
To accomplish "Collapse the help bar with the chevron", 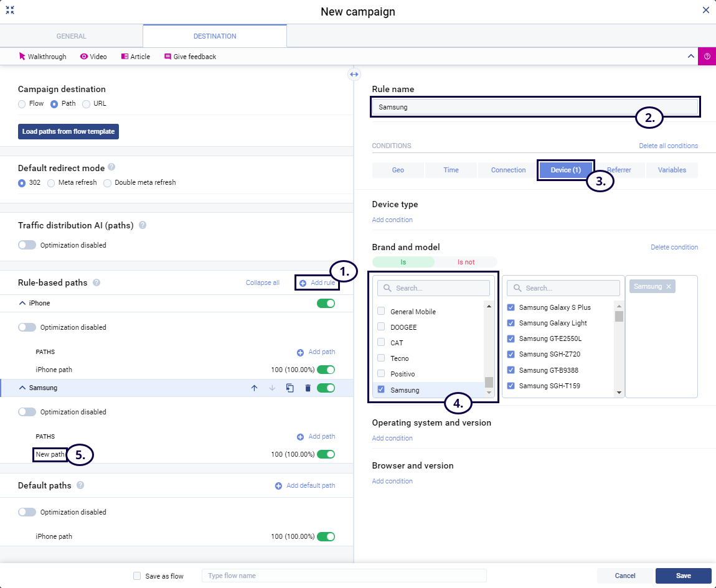I will [x=690, y=56].
